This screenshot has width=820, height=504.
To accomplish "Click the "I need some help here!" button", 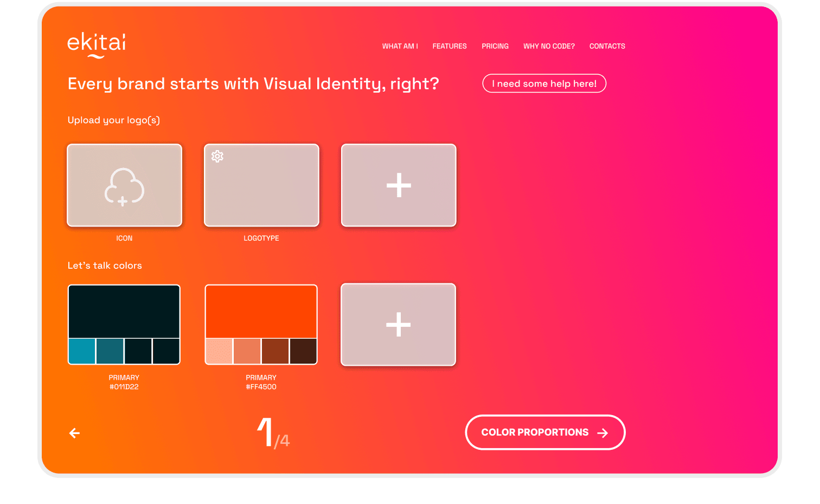I will (x=544, y=83).
